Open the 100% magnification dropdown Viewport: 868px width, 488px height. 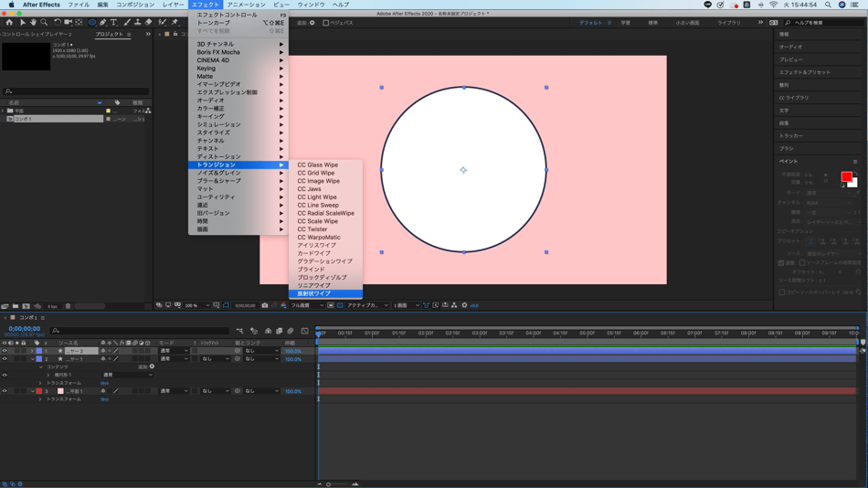(196, 305)
